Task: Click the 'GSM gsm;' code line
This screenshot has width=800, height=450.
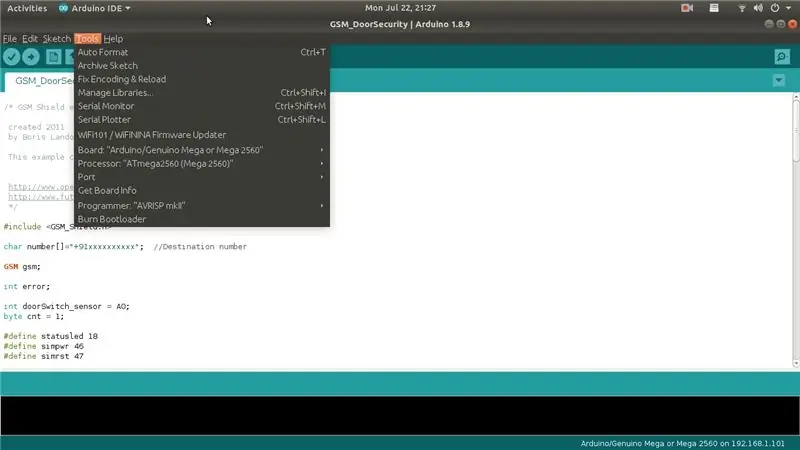Action: [22, 266]
